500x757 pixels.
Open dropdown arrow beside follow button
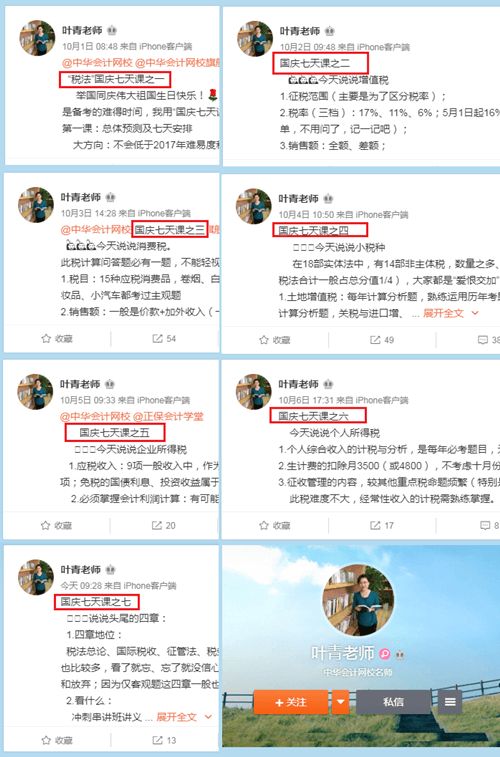pos(340,702)
